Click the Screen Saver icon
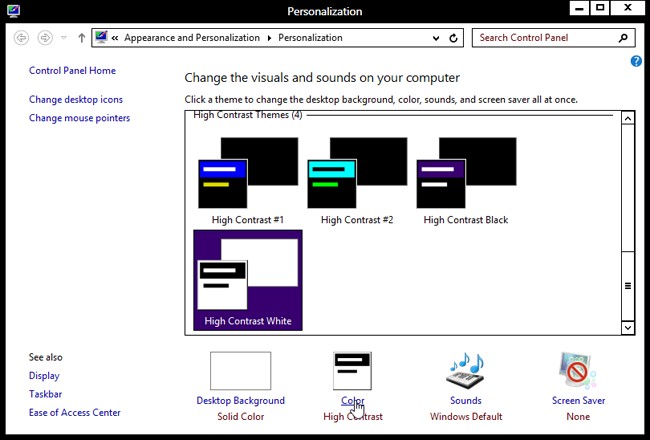The image size is (650, 440). click(578, 371)
